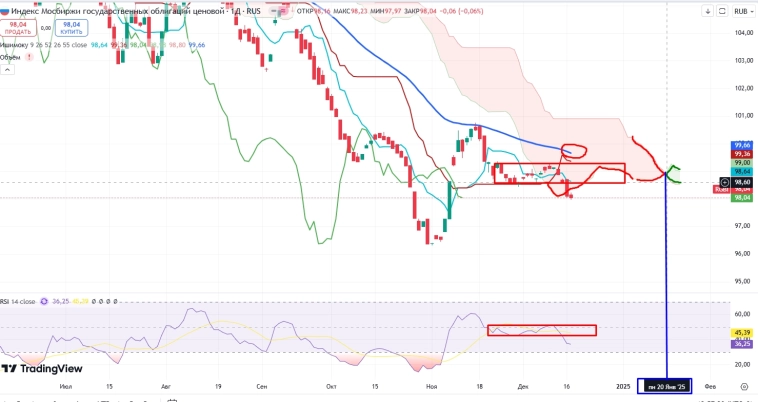The width and height of the screenshot is (758, 402).
Task: Click the КУПИТЬ buy button
Action: tap(72, 28)
